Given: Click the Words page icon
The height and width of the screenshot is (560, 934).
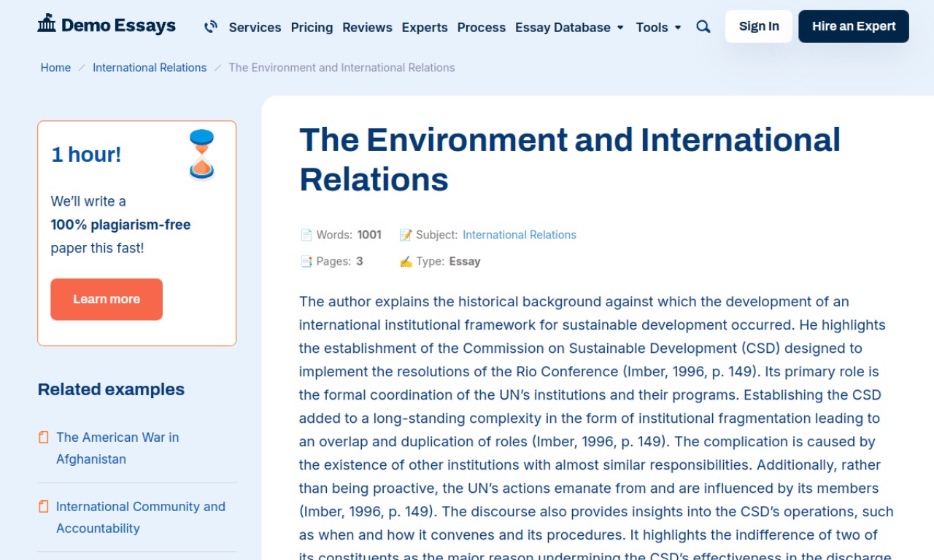Looking at the screenshot, I should point(306,235).
